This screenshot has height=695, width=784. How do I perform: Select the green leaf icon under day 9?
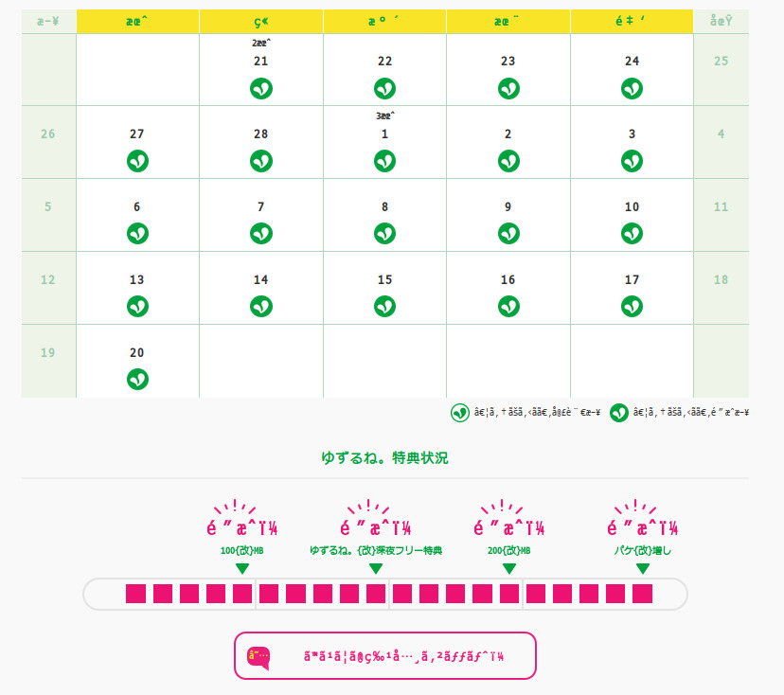point(508,233)
